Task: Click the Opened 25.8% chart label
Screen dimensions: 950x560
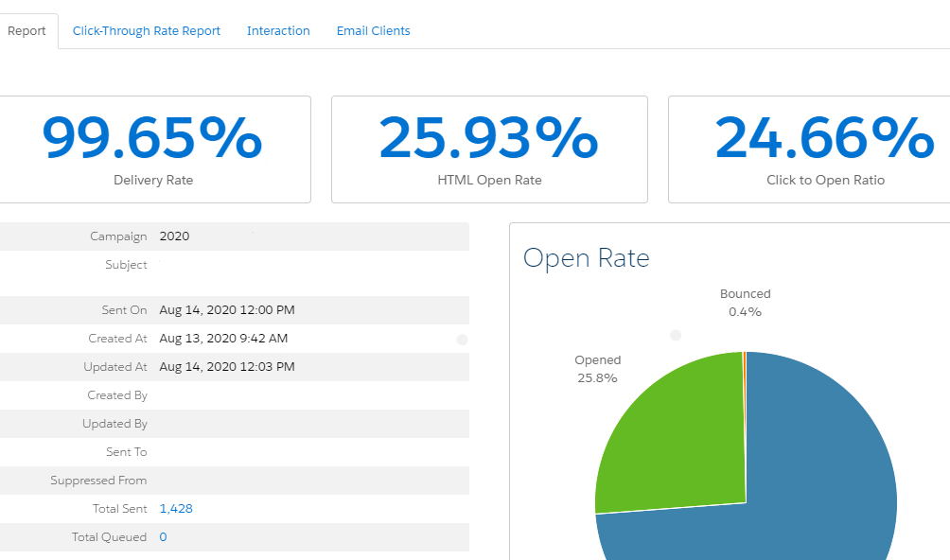Action: coord(597,369)
